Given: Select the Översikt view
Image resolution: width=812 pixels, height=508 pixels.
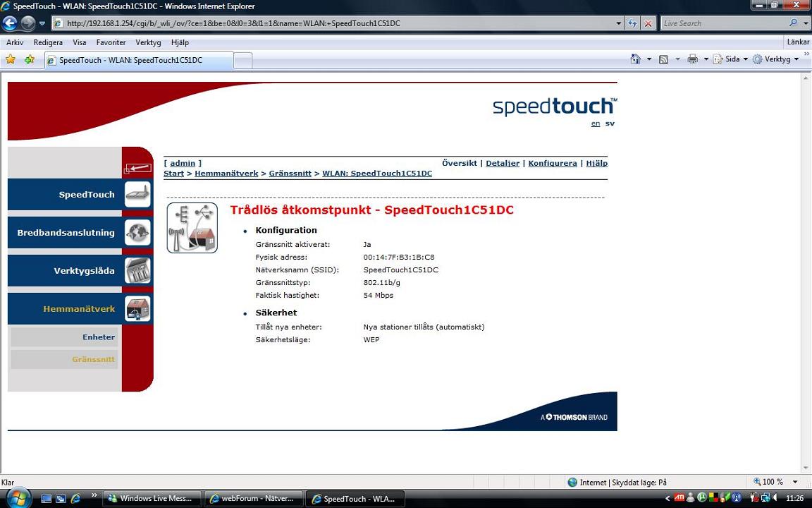Looking at the screenshot, I should 460,163.
